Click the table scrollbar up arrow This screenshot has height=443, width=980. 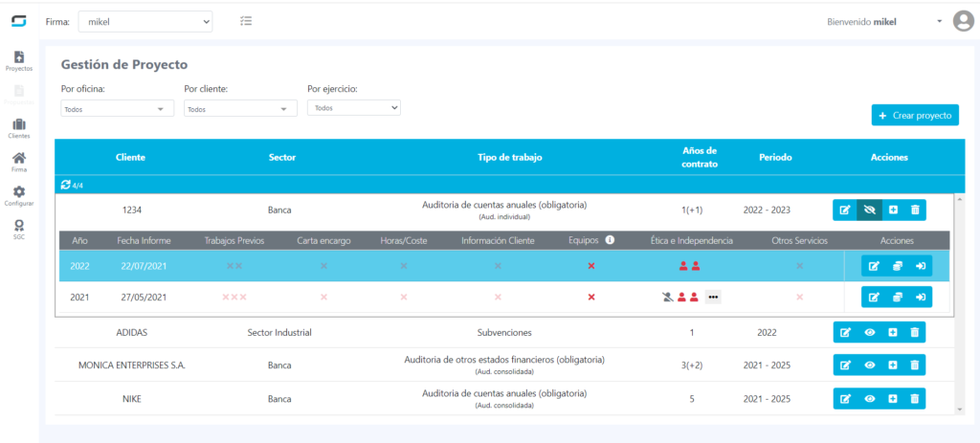click(960, 199)
